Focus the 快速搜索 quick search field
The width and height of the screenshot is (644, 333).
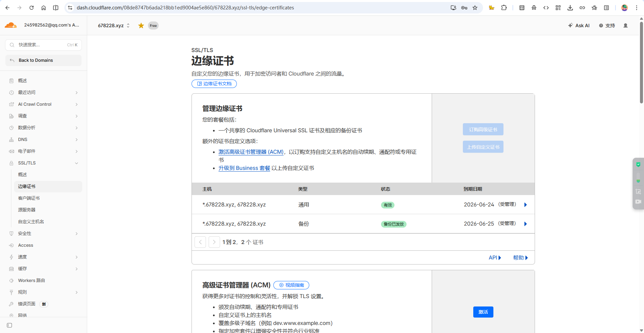pos(44,45)
